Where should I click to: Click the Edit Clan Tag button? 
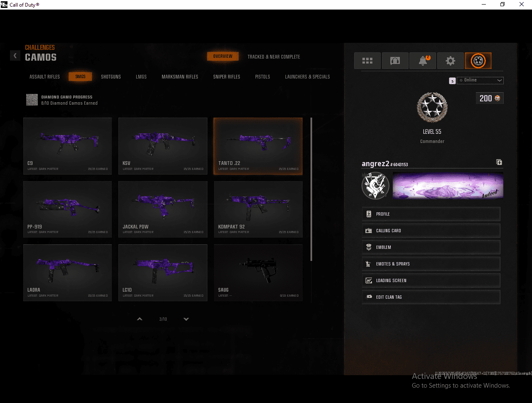tap(431, 297)
